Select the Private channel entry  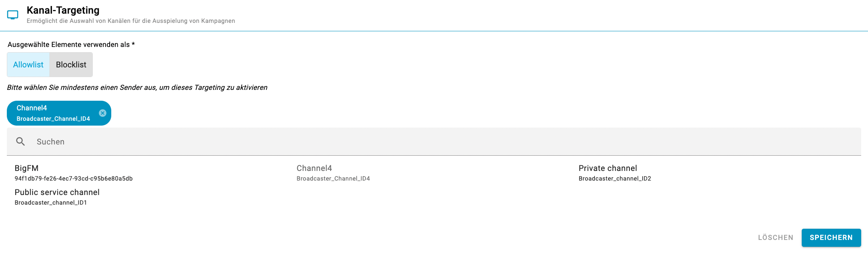(607, 169)
